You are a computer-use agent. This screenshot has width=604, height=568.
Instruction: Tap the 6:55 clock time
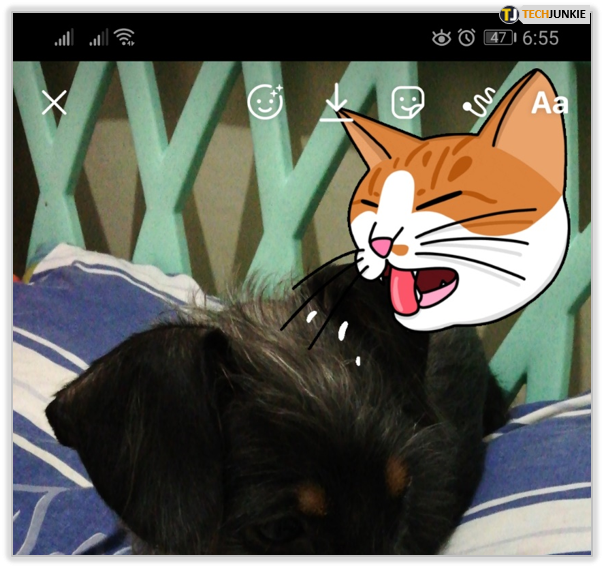pos(540,38)
